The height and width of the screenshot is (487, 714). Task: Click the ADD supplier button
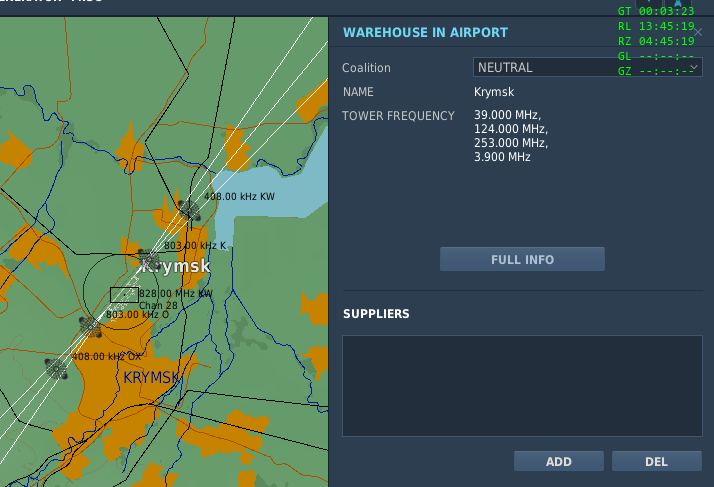(559, 461)
